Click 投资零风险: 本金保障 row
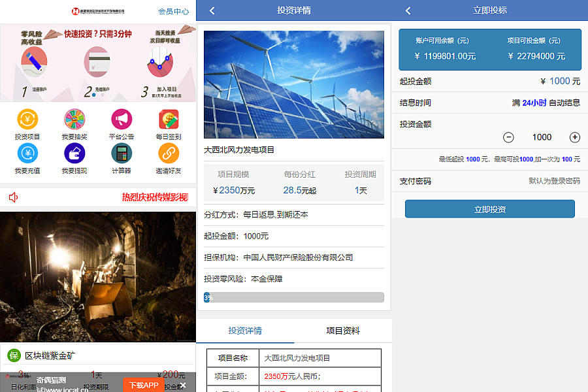The height and width of the screenshot is (392, 588). tap(293, 279)
